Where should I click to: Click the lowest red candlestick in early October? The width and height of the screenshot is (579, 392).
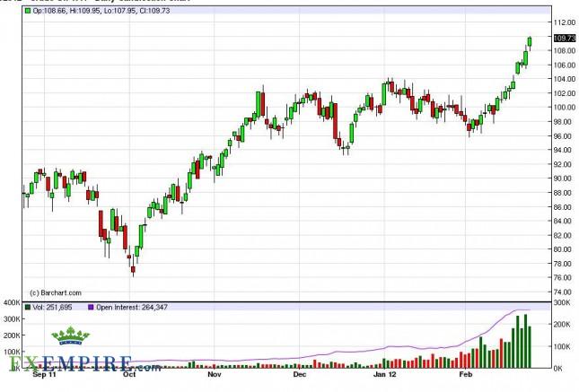pos(133,270)
